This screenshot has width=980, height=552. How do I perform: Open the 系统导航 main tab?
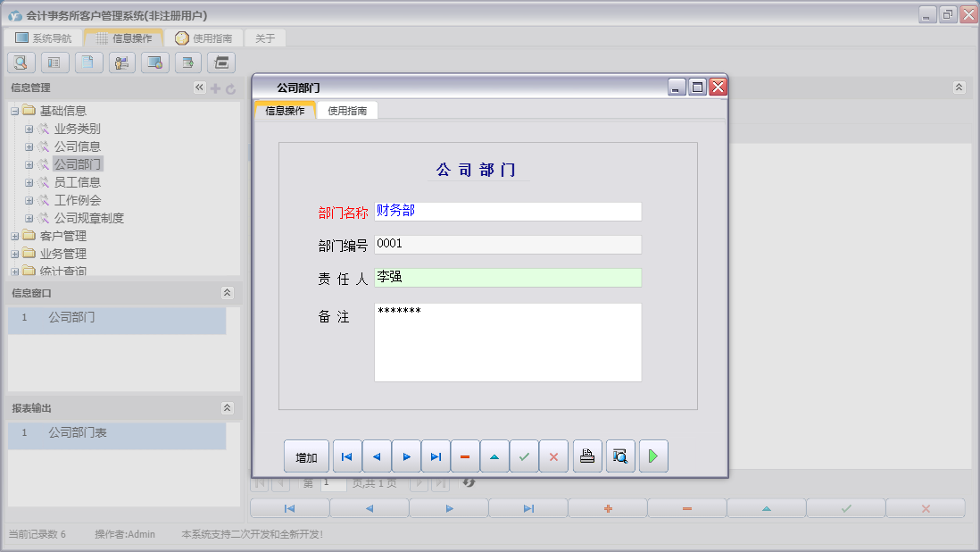point(43,38)
